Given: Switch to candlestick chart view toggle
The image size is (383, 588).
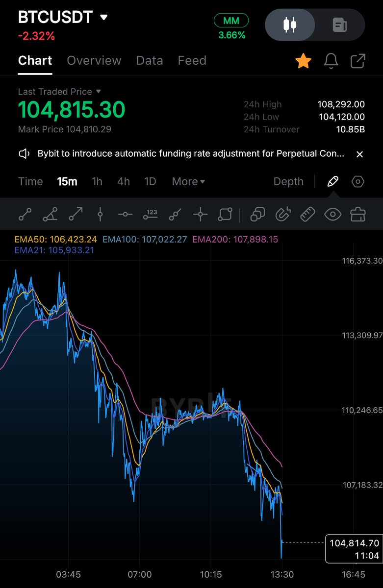Looking at the screenshot, I should 290,24.
